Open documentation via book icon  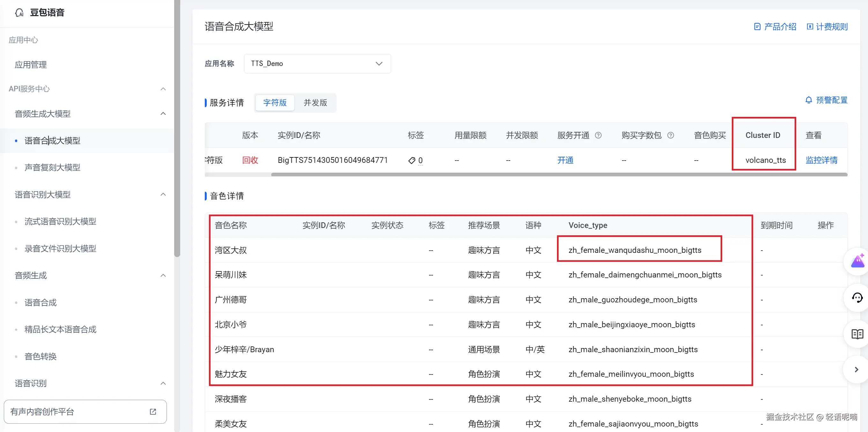pyautogui.click(x=857, y=334)
